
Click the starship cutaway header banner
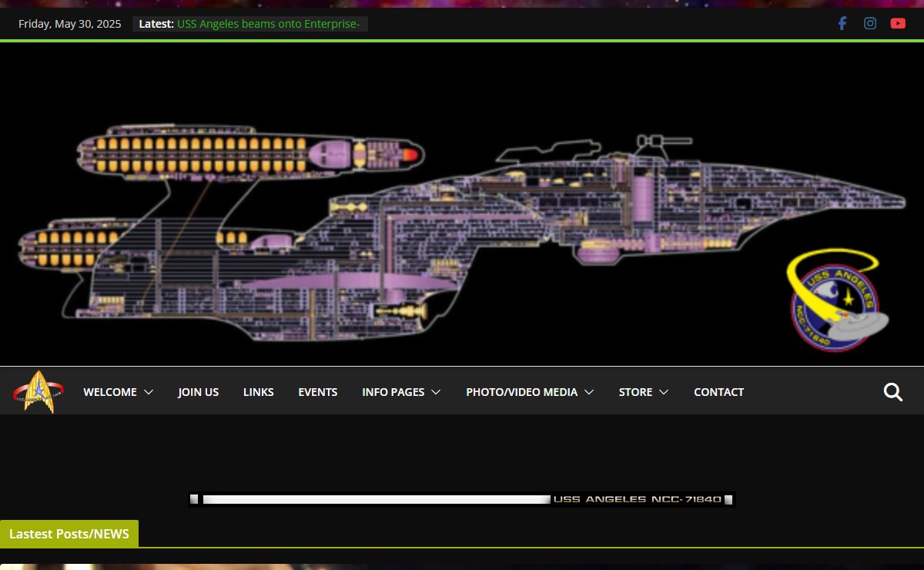[x=462, y=204]
